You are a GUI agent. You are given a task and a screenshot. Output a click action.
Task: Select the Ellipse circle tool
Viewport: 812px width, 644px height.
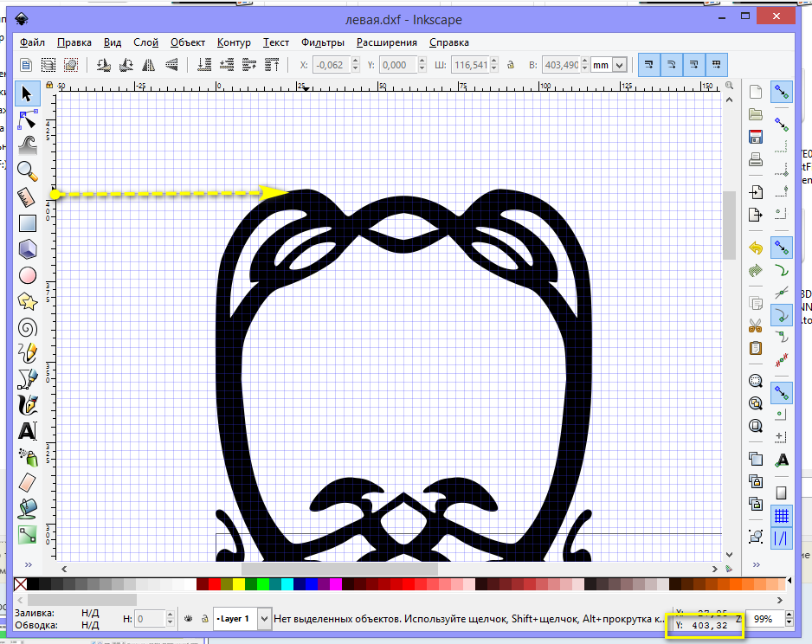click(x=27, y=275)
